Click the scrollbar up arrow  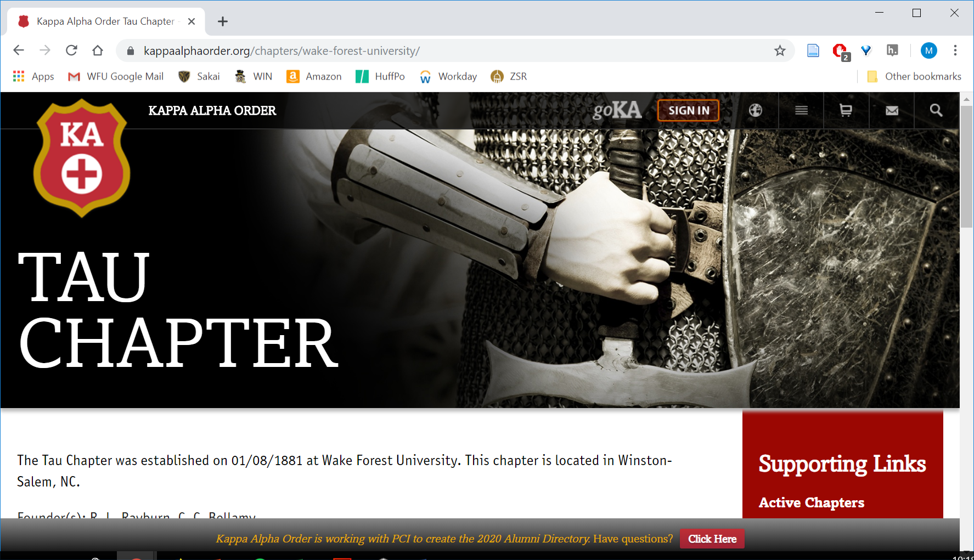(x=966, y=99)
